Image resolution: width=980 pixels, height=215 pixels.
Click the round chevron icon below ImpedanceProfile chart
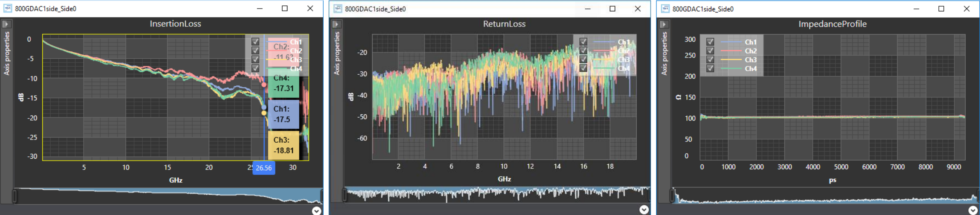click(x=973, y=210)
